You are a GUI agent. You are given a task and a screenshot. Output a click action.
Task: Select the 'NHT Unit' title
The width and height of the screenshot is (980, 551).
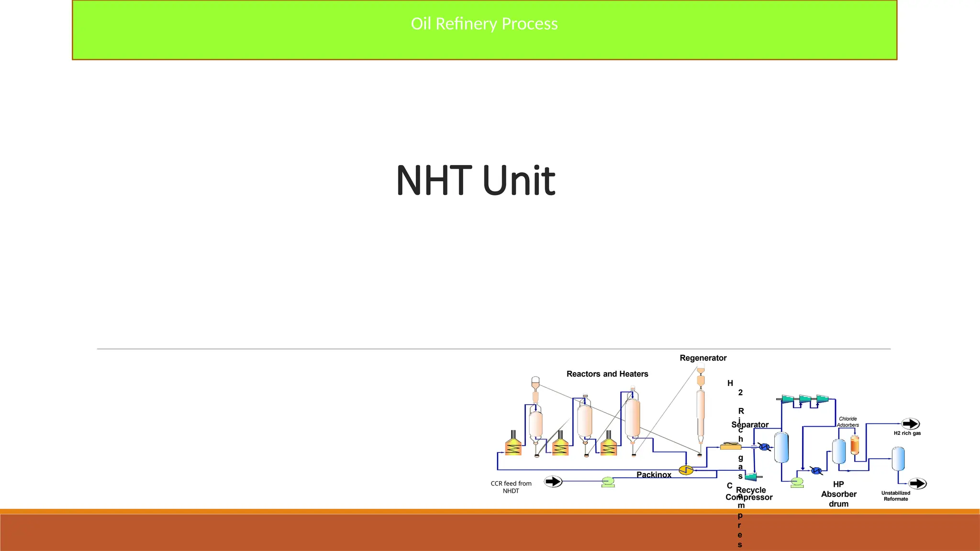point(476,180)
